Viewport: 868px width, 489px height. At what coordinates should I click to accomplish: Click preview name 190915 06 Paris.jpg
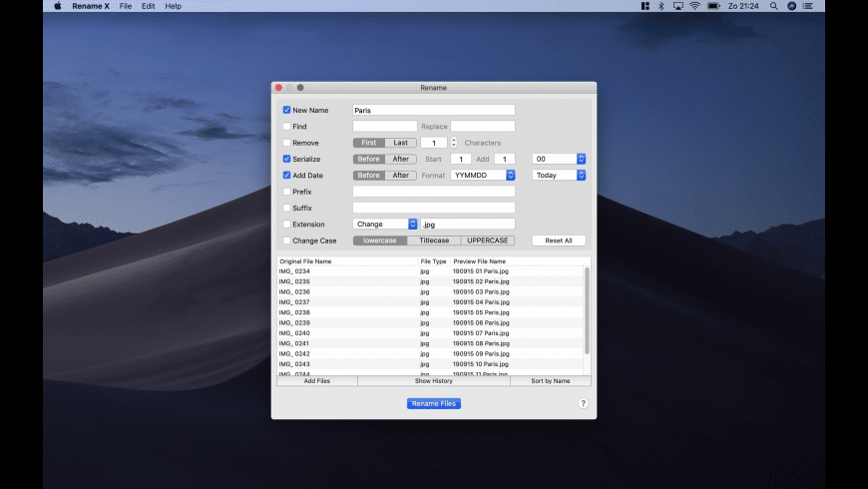(x=481, y=323)
